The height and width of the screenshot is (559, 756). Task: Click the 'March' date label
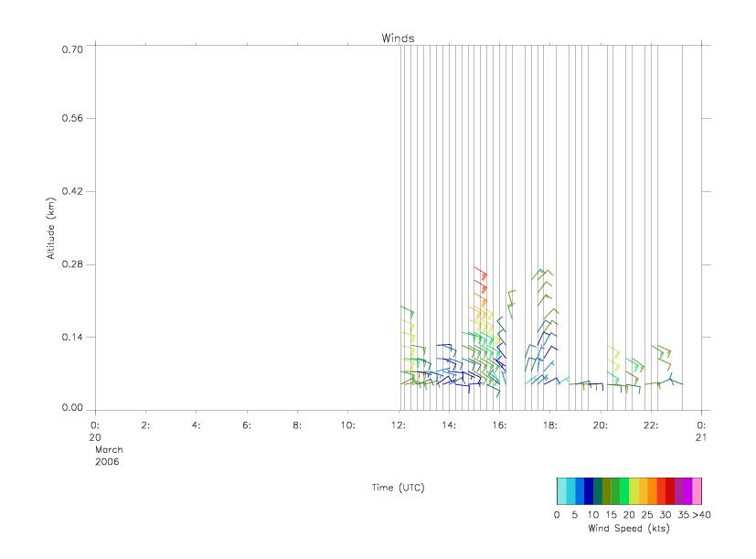109,449
